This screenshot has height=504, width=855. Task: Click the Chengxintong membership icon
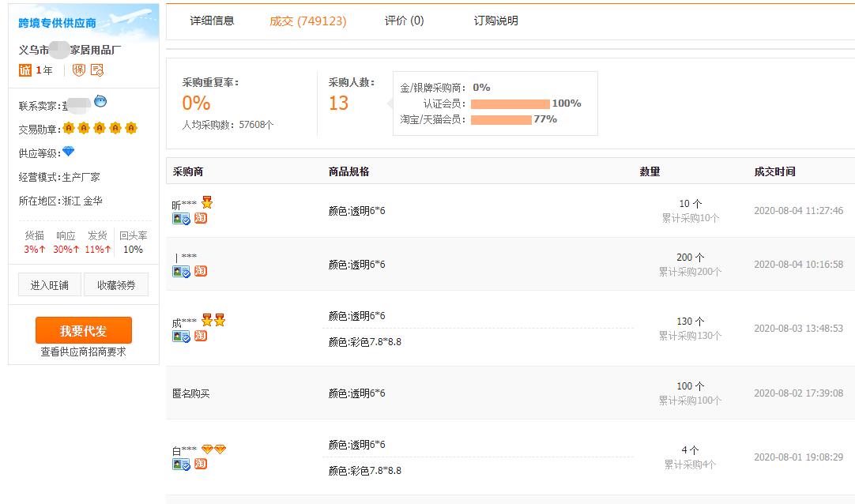coord(25,69)
